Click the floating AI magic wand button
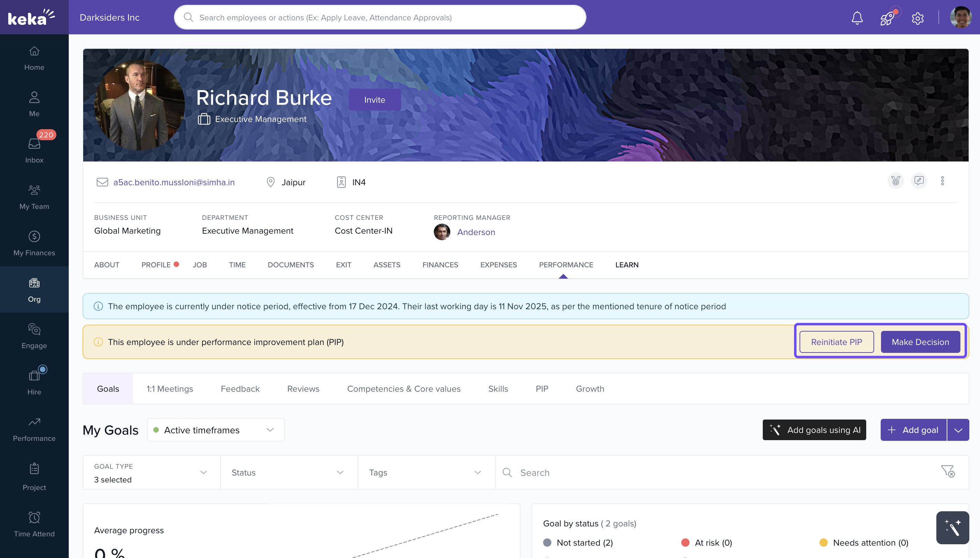980x558 pixels. [953, 528]
